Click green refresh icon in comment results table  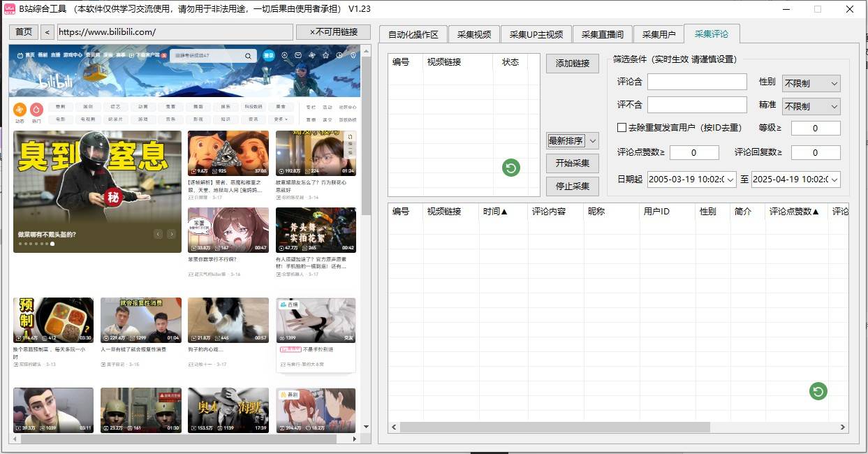pyautogui.click(x=818, y=391)
